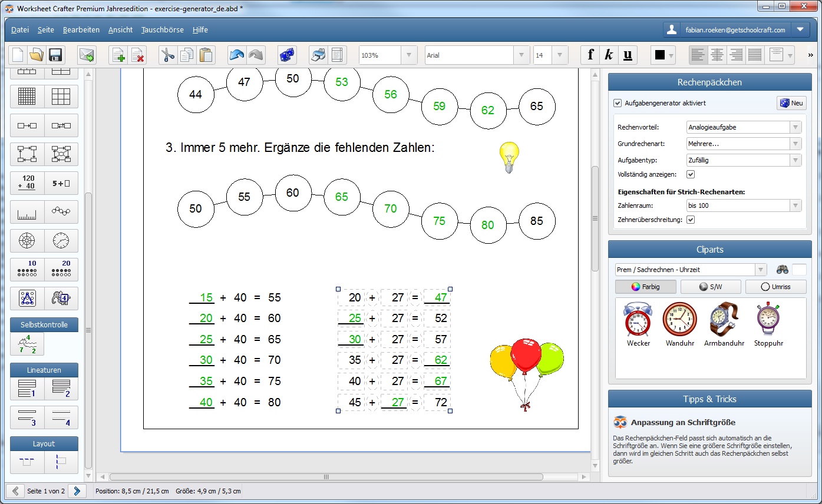Open the Bearbeiten menu
Viewport: 822px width, 504px height.
tap(81, 30)
